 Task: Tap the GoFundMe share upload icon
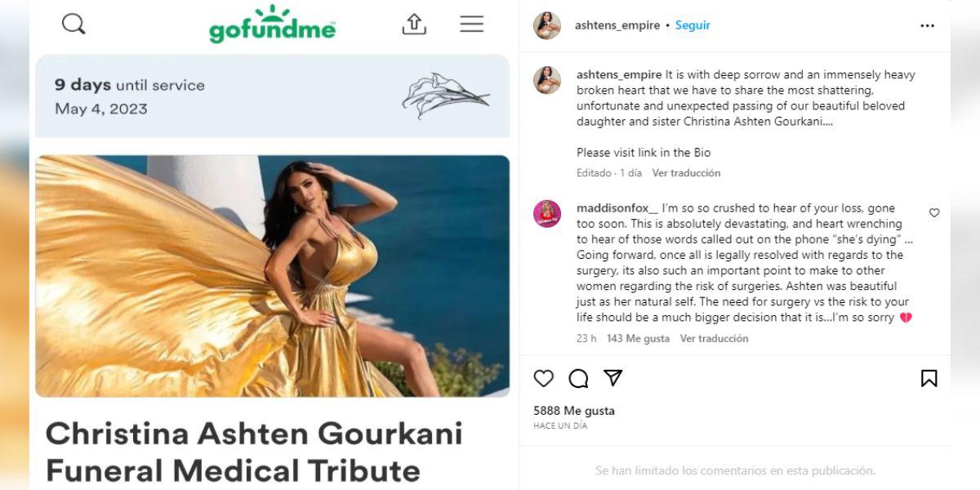414,24
